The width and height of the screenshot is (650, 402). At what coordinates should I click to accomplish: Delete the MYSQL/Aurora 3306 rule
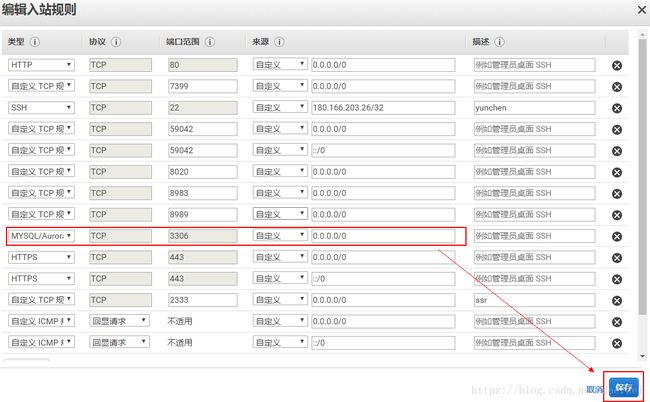tap(617, 237)
